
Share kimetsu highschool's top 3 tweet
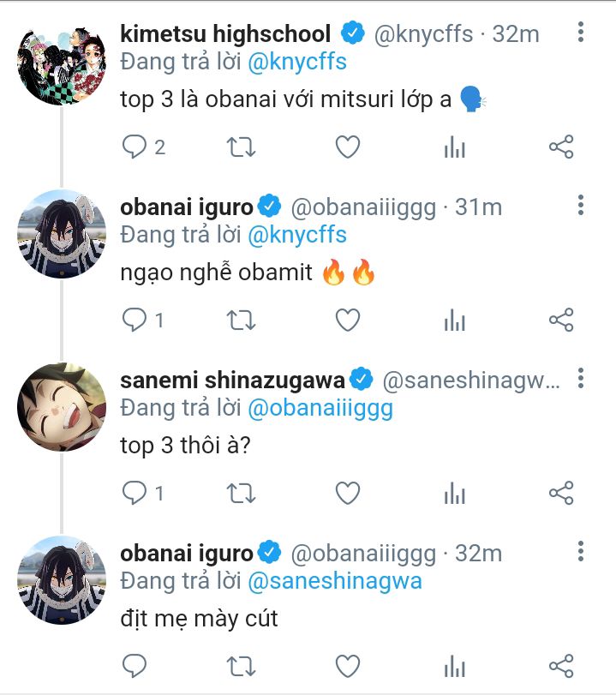pos(560,147)
